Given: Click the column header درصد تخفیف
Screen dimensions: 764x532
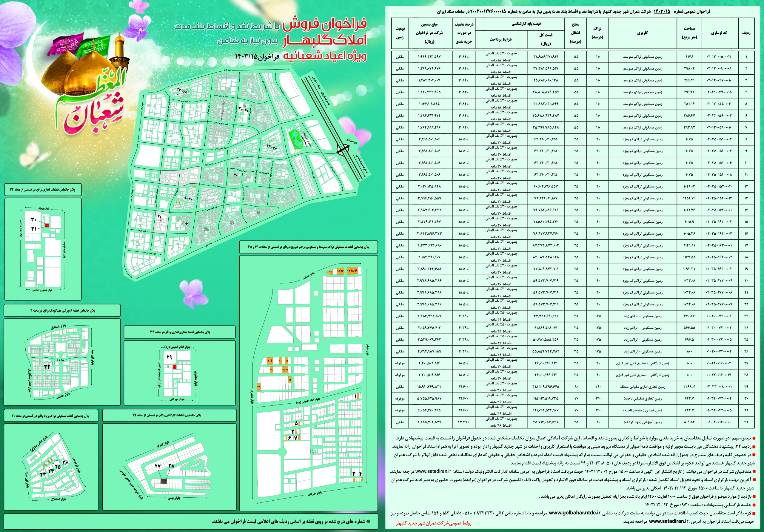Looking at the screenshot, I should click(464, 33).
